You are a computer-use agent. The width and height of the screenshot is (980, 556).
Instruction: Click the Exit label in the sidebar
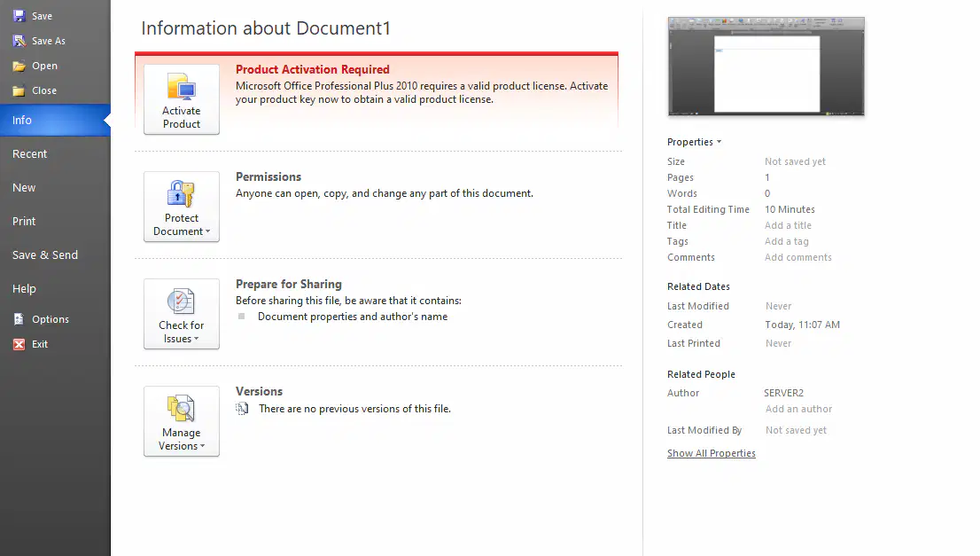coord(40,344)
